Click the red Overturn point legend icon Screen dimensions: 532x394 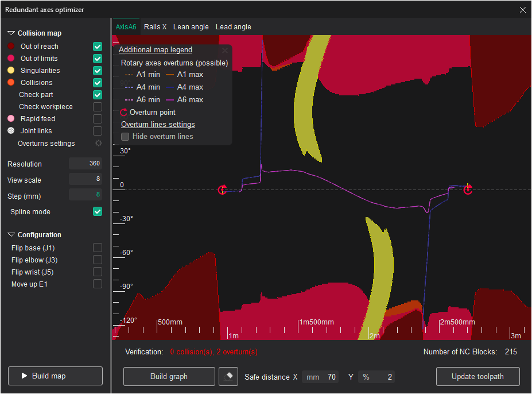(123, 113)
